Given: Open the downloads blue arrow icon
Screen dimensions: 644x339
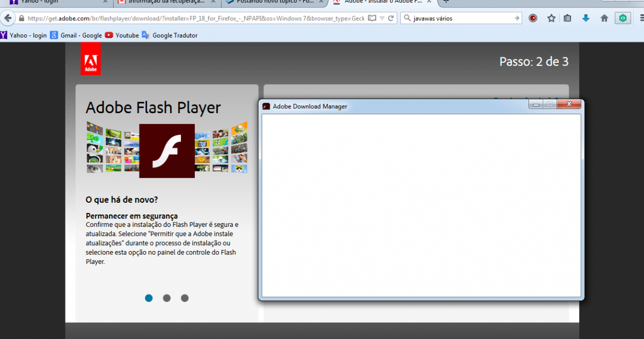Looking at the screenshot, I should pos(586,18).
